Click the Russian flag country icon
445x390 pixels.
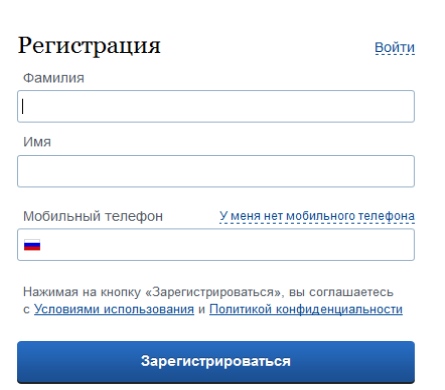pyautogui.click(x=32, y=245)
